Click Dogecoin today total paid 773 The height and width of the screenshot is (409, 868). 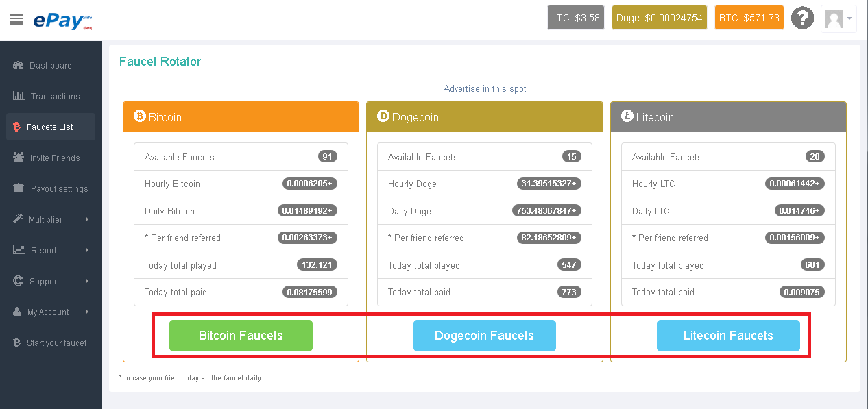[569, 292]
